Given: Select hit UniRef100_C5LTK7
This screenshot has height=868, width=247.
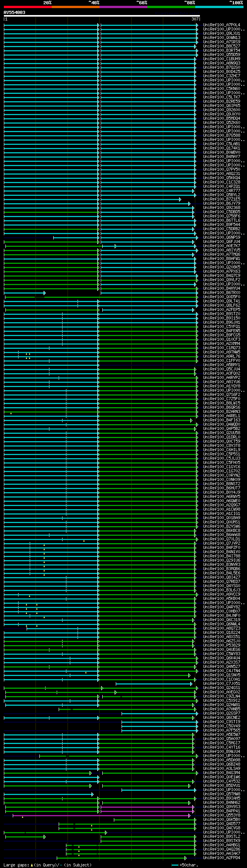Looking at the screenshot, I should [222, 97].
